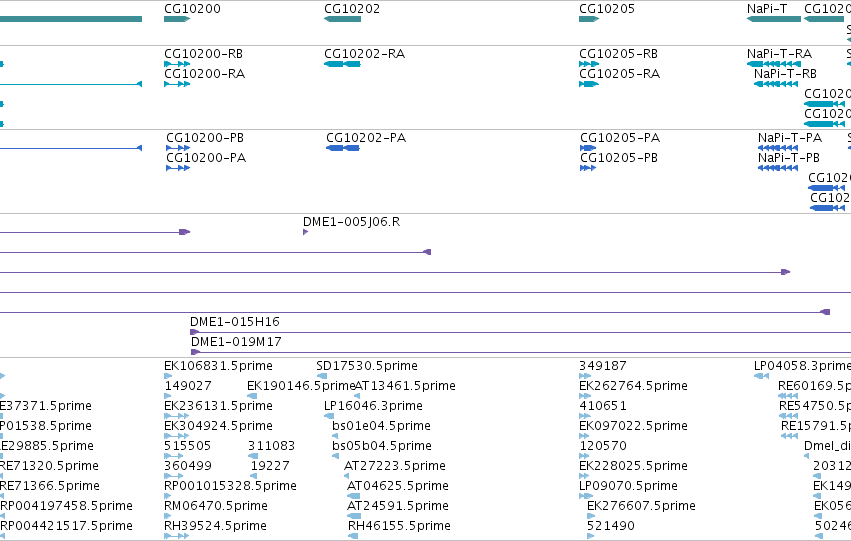The image size is (851, 541).
Task: Click the EK276607.5prime EST label
Action: [x=641, y=506]
